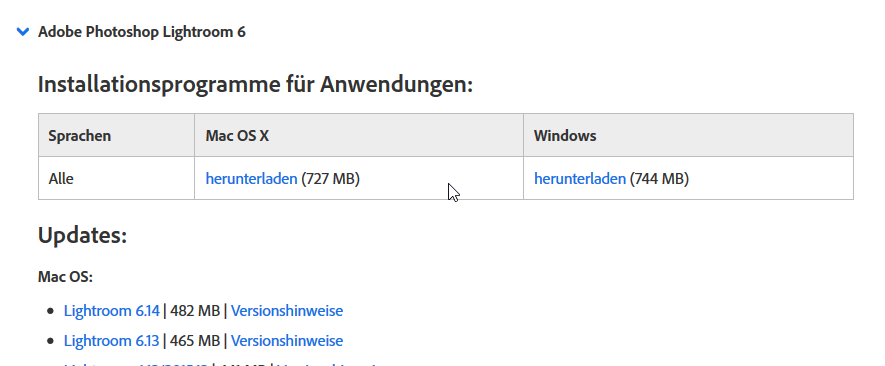Click the partially visible third update link
This screenshot has width=885, height=366.
click(x=135, y=364)
